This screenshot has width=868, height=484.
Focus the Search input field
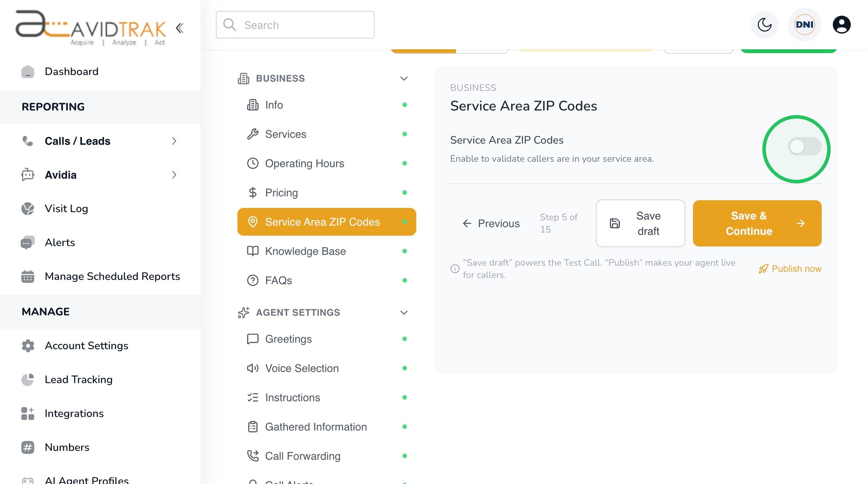pyautogui.click(x=295, y=25)
